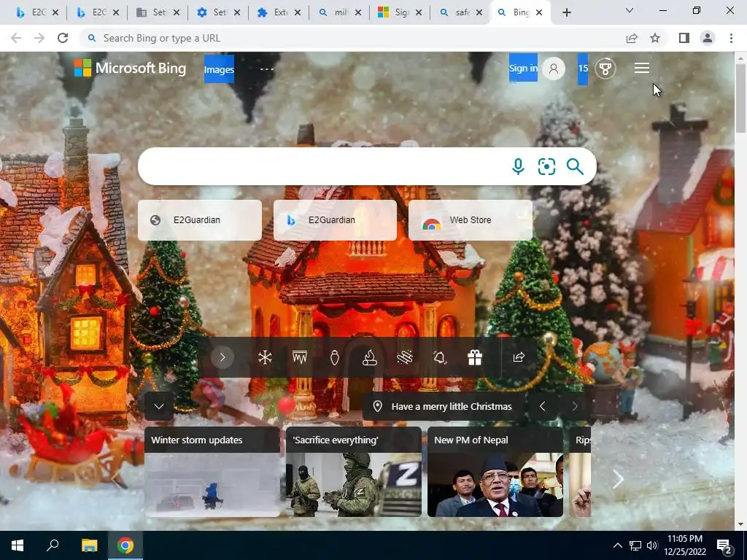Open Web Store shortcut tile

pos(471,220)
